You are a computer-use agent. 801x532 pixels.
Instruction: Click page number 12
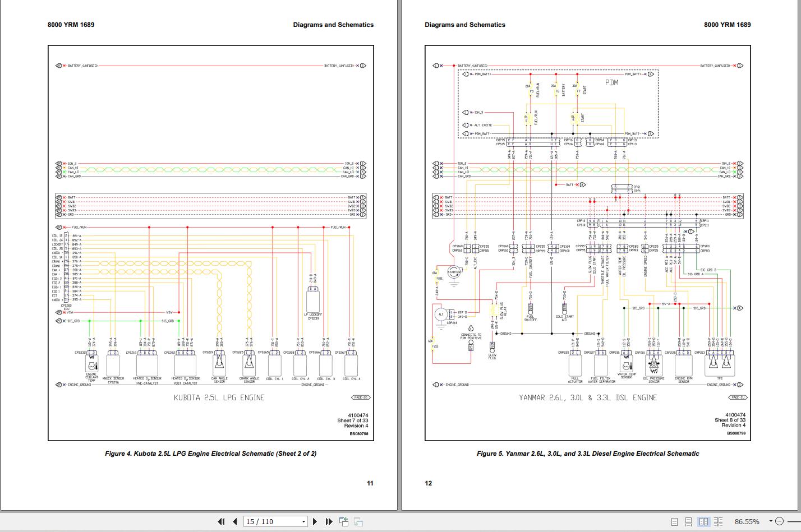click(x=429, y=483)
